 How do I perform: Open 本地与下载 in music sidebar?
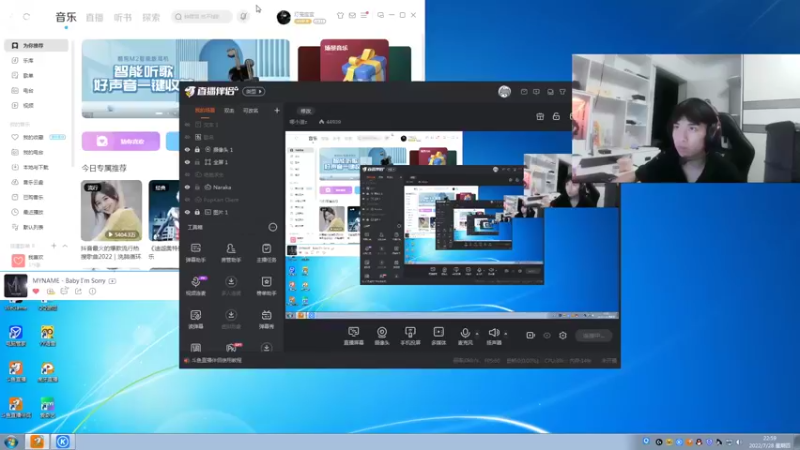(x=36, y=167)
